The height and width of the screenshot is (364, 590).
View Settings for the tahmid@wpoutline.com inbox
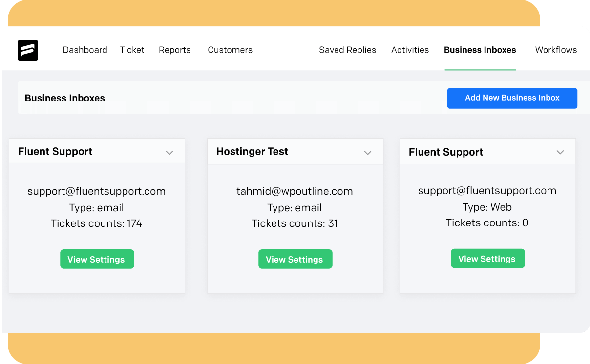coord(295,259)
